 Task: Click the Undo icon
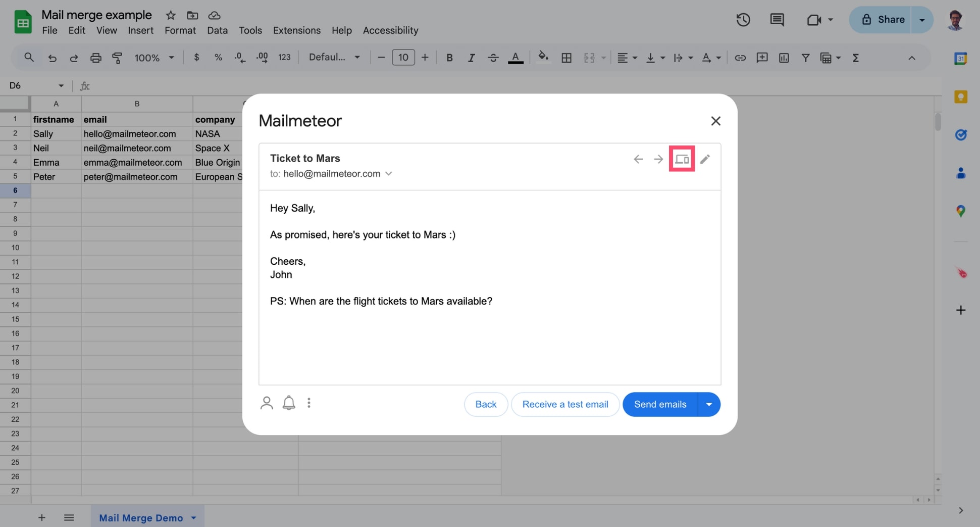(x=52, y=58)
